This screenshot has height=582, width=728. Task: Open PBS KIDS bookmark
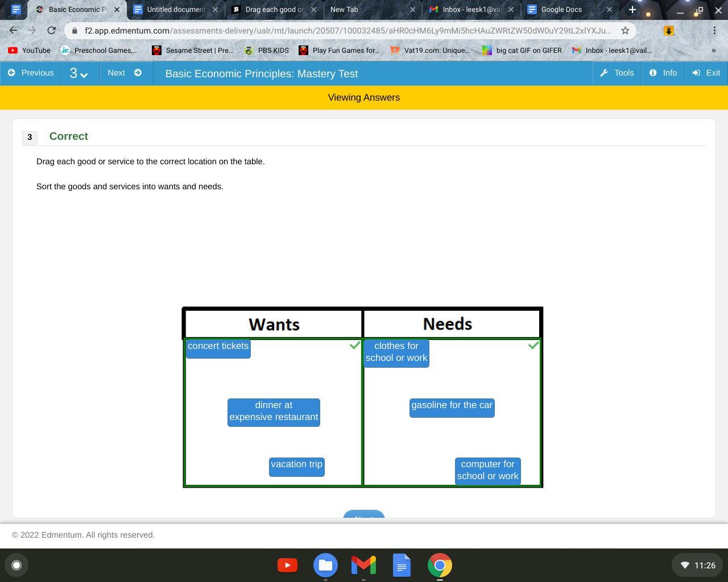tap(266, 51)
